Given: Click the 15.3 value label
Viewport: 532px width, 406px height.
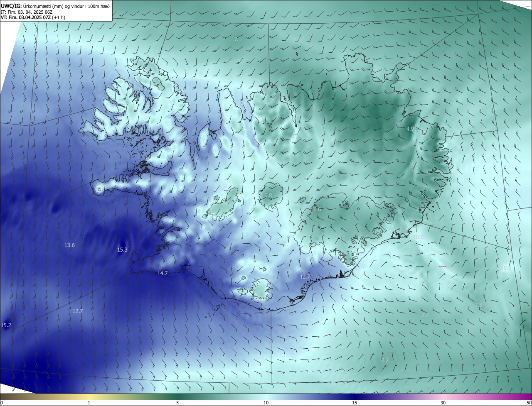Looking at the screenshot, I should coord(122,249).
